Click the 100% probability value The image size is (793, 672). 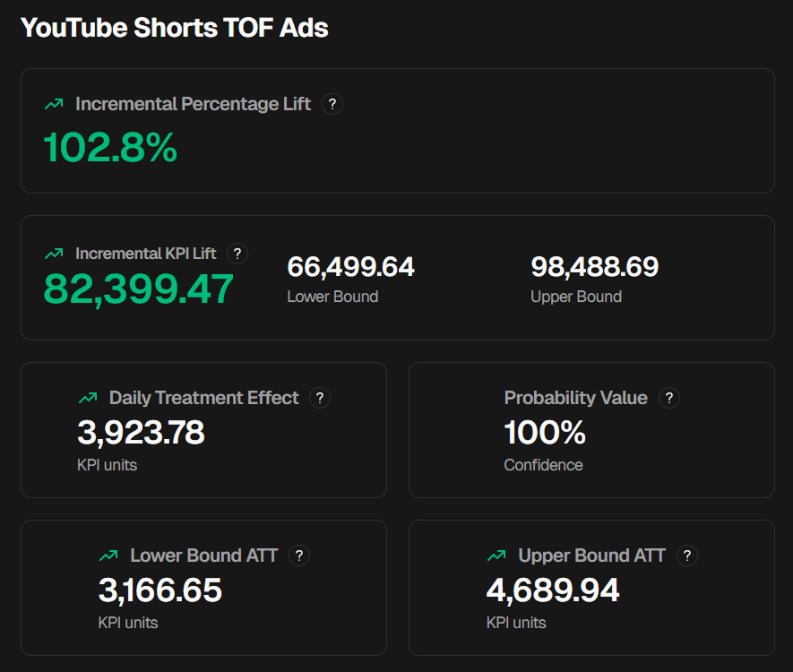(x=545, y=433)
